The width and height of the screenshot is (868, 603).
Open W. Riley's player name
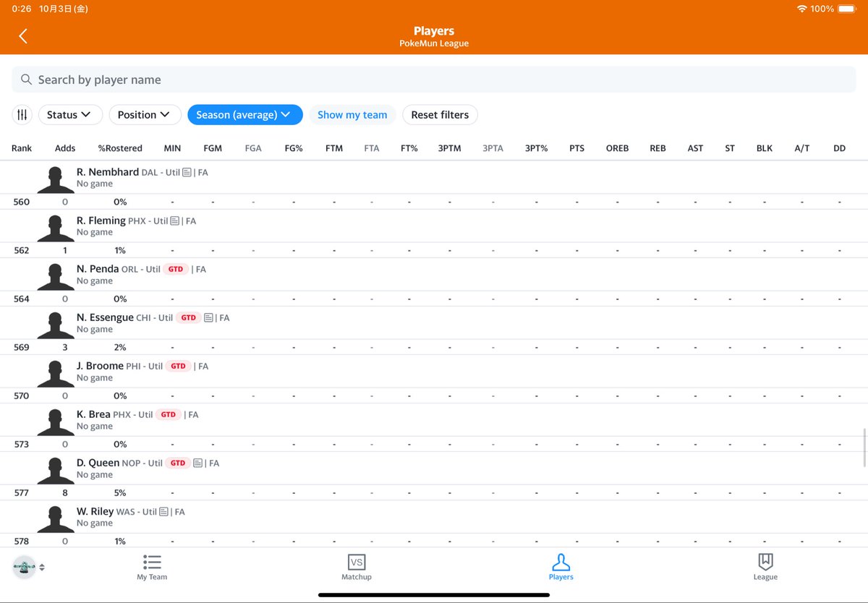[x=95, y=511]
